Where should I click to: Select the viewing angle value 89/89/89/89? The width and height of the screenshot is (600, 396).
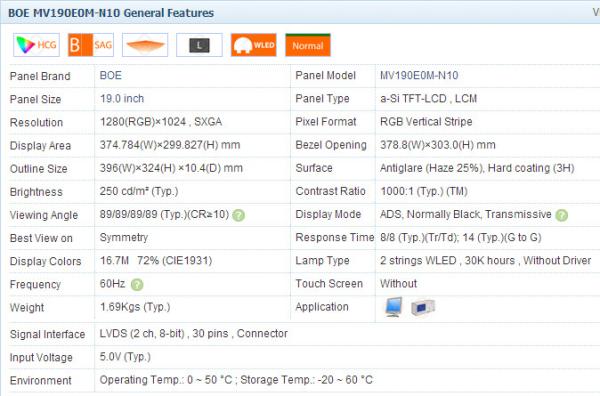coord(164,214)
